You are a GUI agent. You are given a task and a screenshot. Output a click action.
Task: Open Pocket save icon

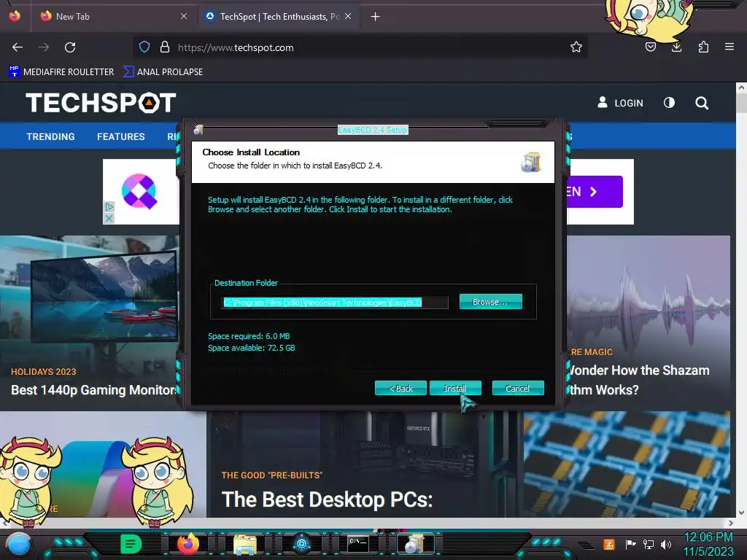[650, 47]
